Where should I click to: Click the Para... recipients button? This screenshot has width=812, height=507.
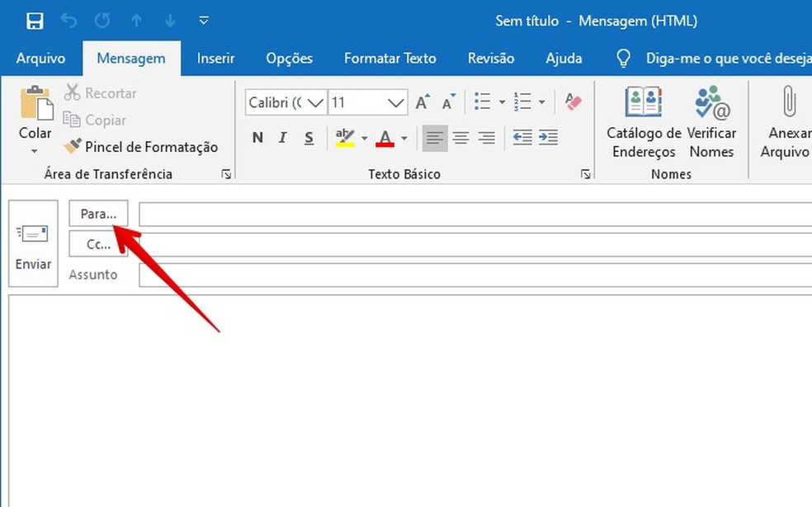[x=98, y=214]
